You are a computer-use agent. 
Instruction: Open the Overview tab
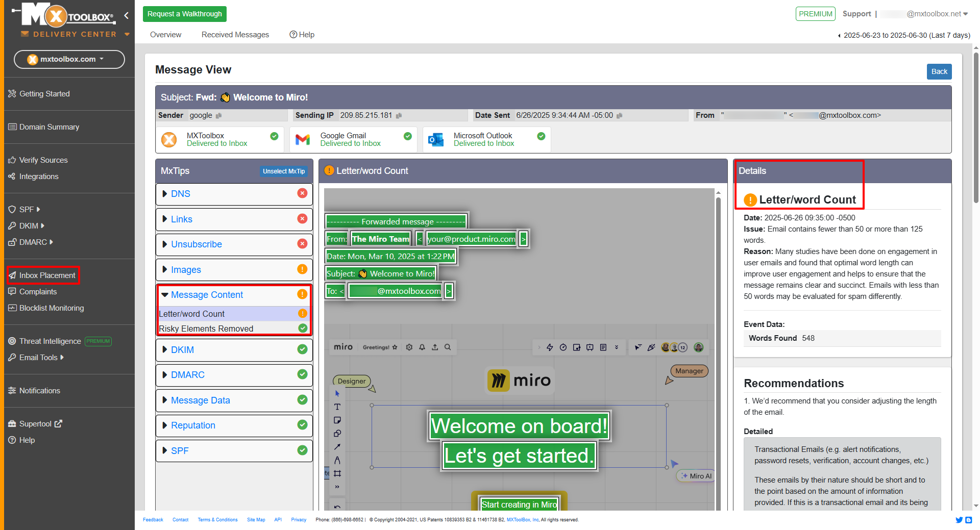pos(165,35)
